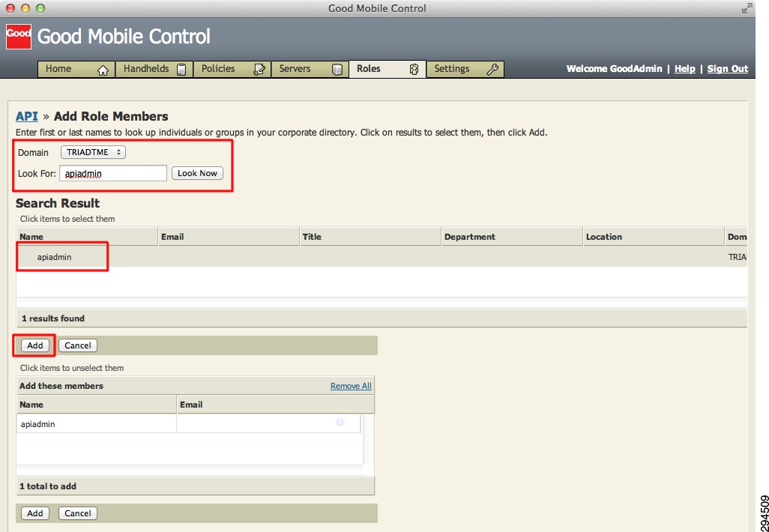
Task: Open the Servers tab
Action: tap(310, 69)
